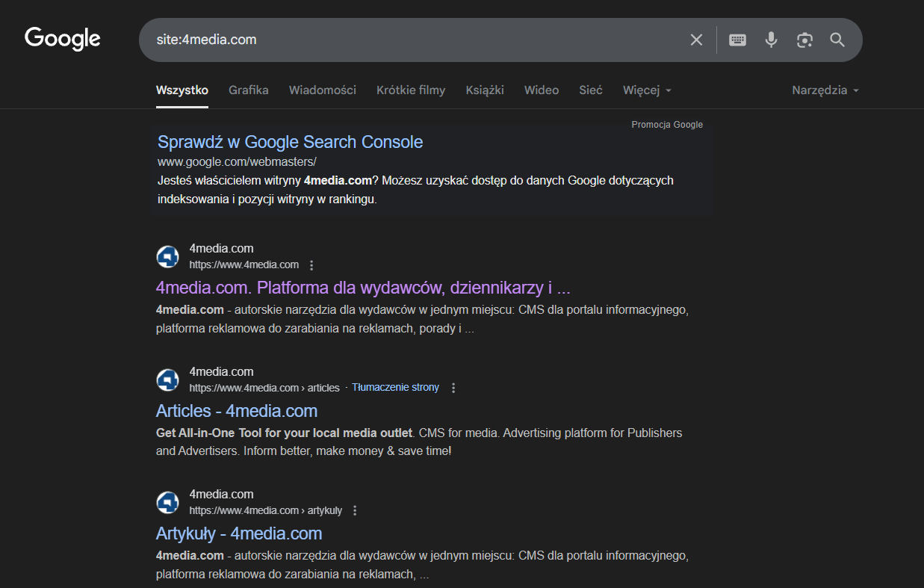This screenshot has width=924, height=588.
Task: Open the Artykuły - 4media.com result
Action: pyautogui.click(x=239, y=533)
